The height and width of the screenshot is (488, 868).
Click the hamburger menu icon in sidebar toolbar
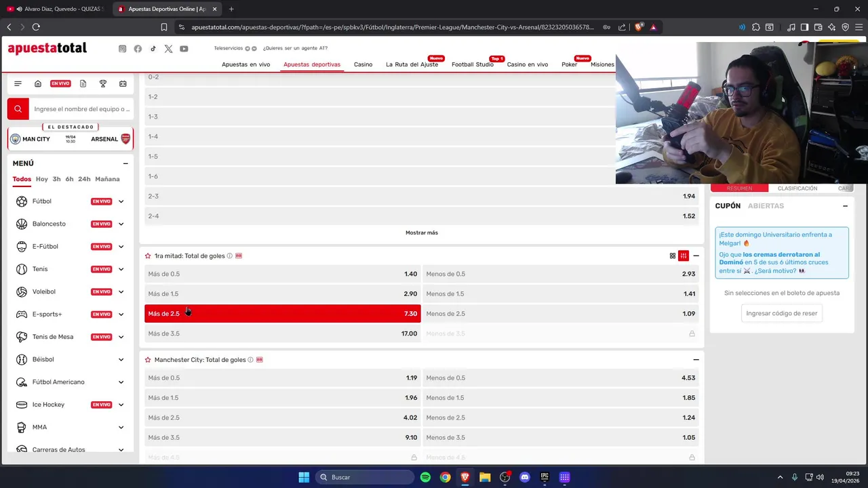point(18,83)
